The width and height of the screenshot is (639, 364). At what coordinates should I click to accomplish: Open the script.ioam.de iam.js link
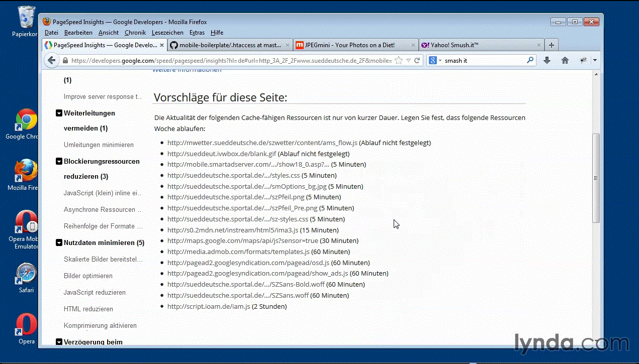(x=209, y=306)
